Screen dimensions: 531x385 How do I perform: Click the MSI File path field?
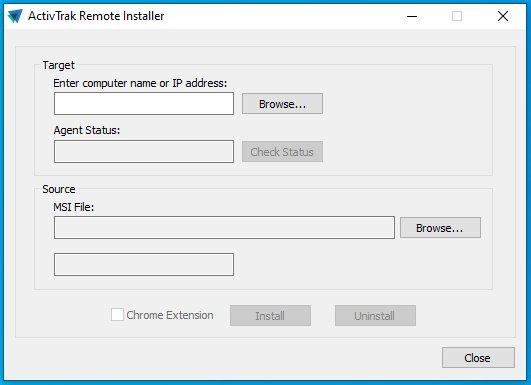(x=224, y=228)
